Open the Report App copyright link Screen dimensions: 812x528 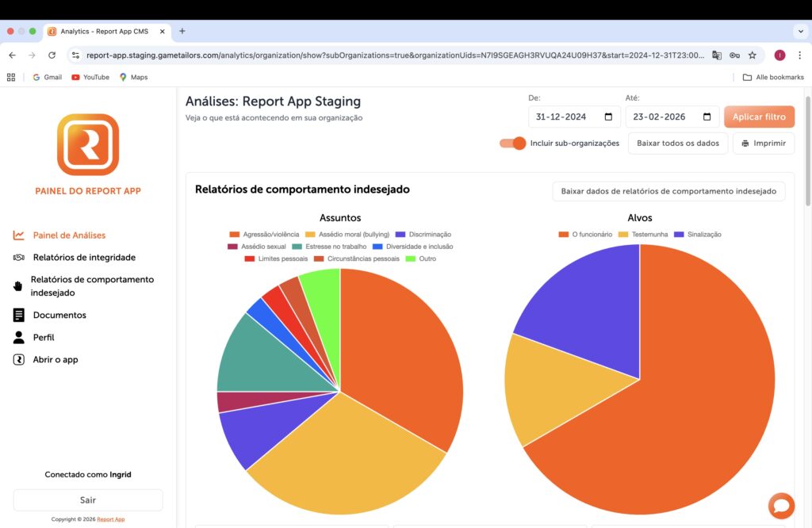pyautogui.click(x=111, y=519)
